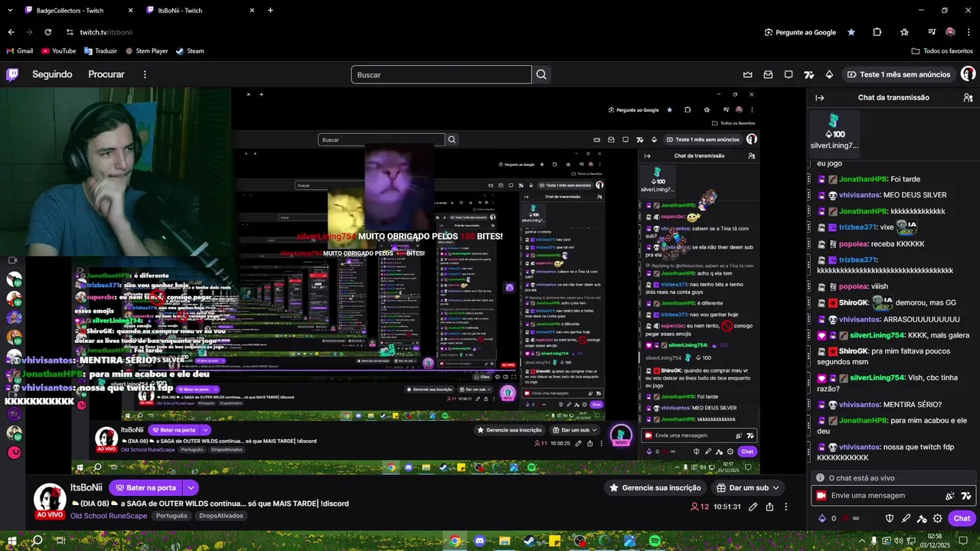
Task: Share the stream using the share icon
Action: (769, 507)
